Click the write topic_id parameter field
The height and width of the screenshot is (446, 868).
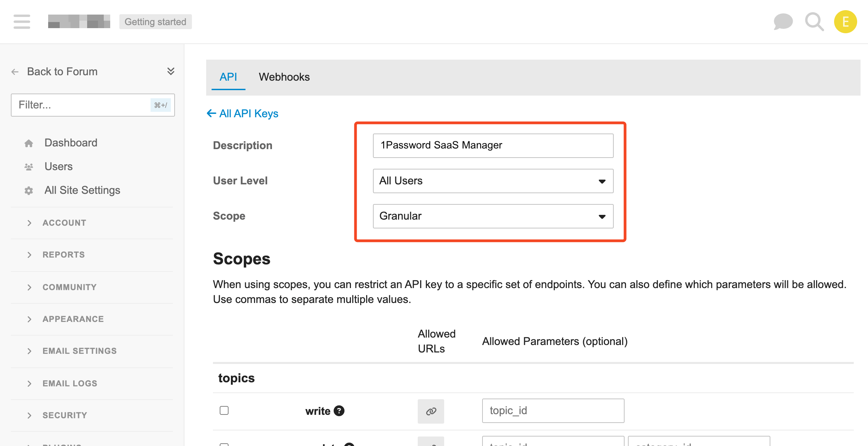click(553, 411)
